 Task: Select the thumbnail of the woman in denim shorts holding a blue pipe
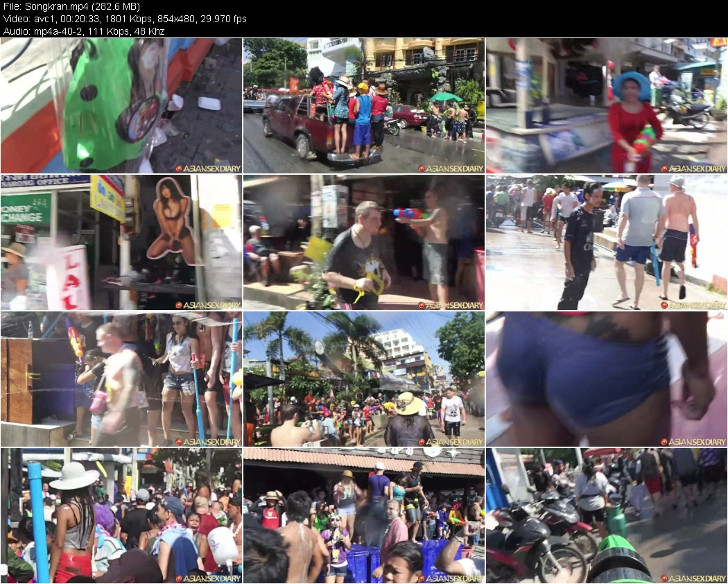click(121, 379)
